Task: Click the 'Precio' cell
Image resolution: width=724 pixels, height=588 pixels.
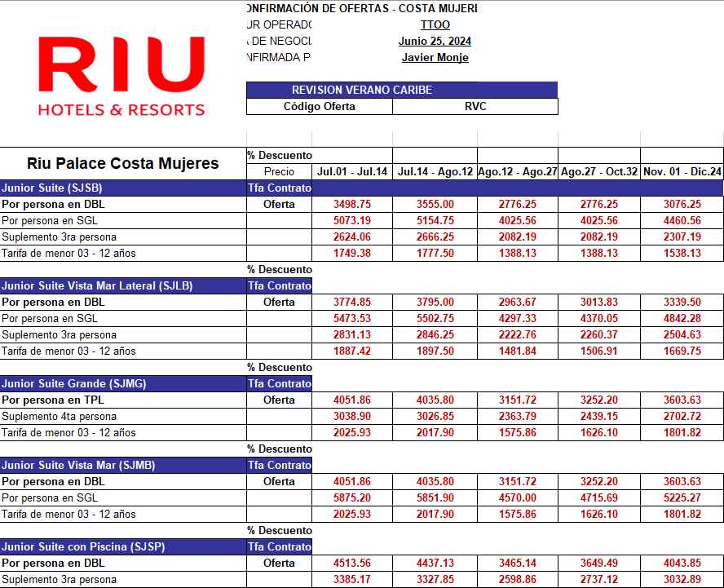Action: click(280, 172)
